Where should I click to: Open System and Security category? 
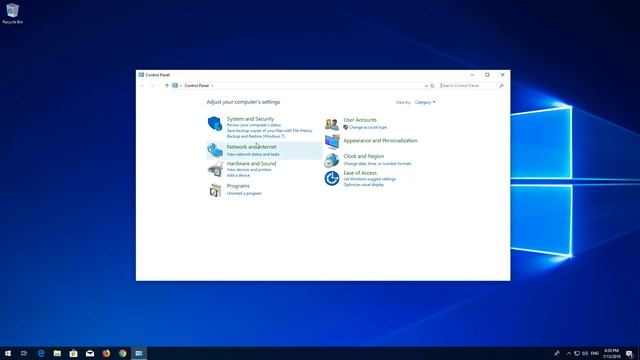pos(250,119)
